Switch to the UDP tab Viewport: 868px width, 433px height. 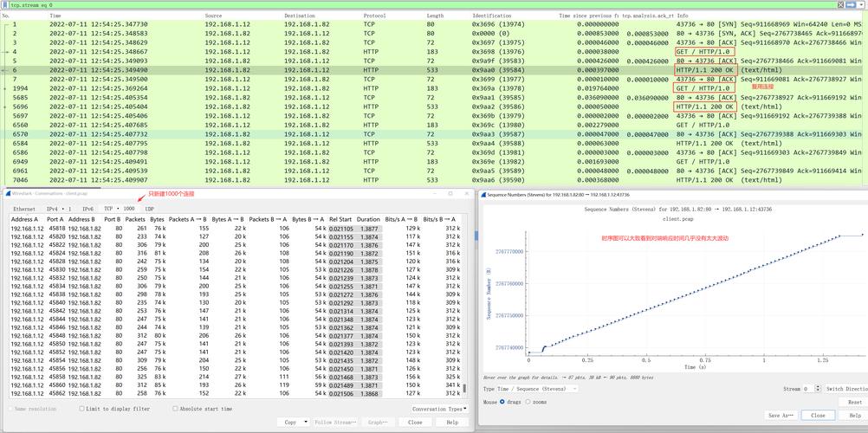point(150,209)
